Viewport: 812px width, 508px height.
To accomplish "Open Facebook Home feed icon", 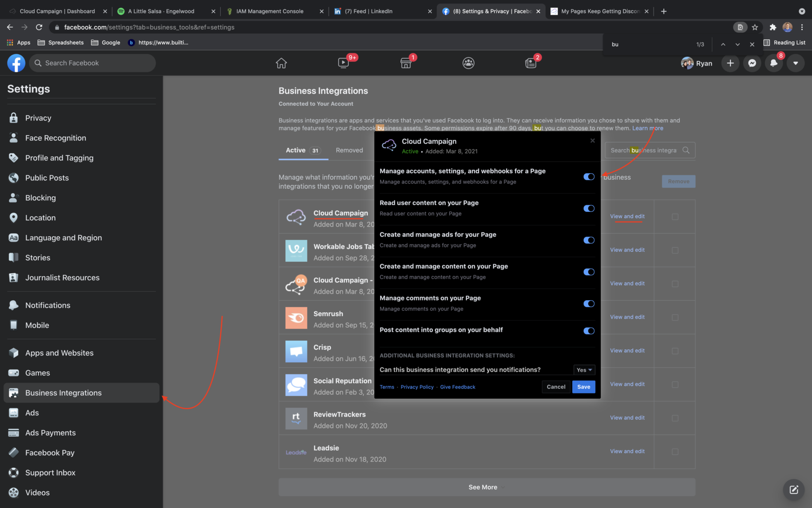I will [x=281, y=63].
